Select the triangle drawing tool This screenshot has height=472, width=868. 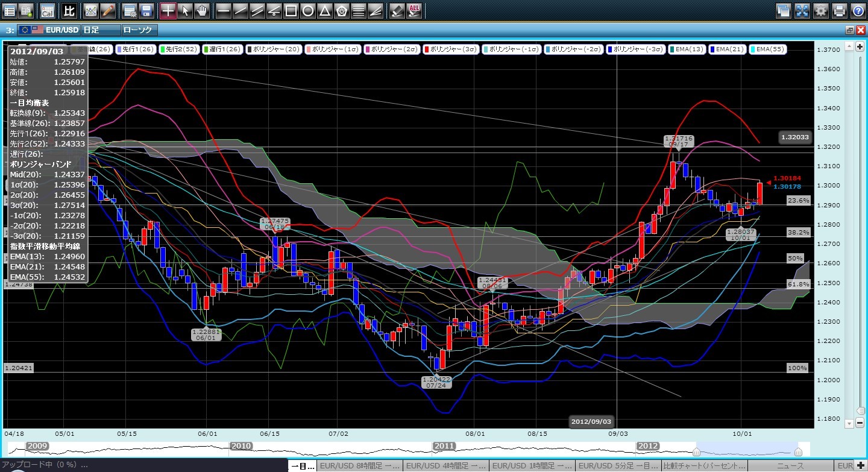coord(324,10)
